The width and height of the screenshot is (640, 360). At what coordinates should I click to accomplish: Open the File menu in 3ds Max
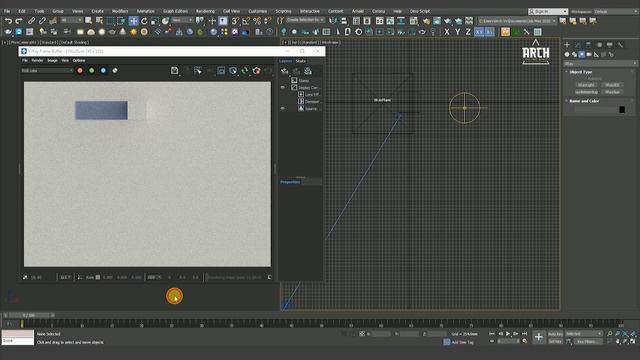coord(7,11)
